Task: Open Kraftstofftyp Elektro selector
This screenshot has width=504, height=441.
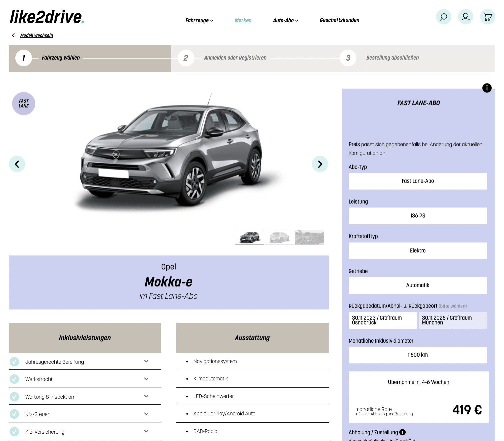Action: [418, 251]
